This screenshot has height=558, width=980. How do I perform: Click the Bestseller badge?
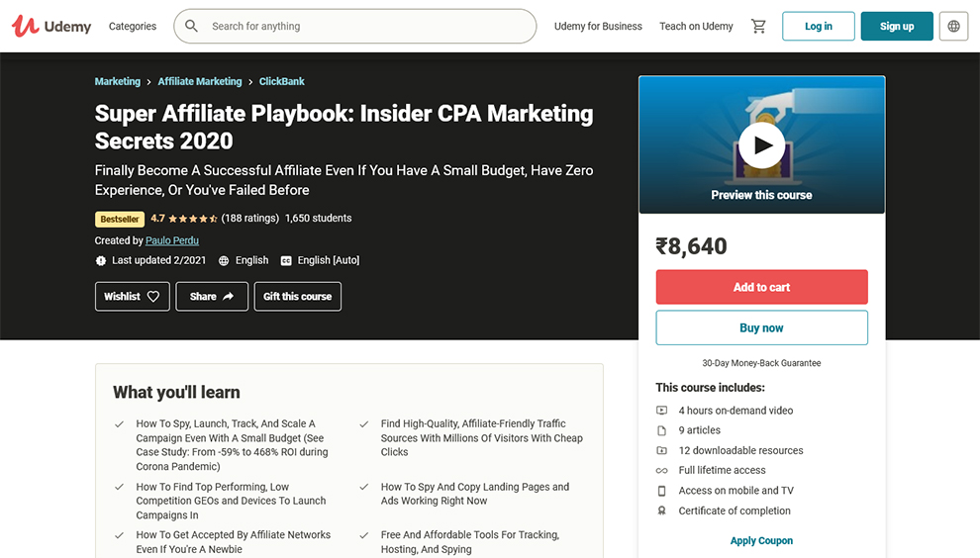tap(120, 219)
